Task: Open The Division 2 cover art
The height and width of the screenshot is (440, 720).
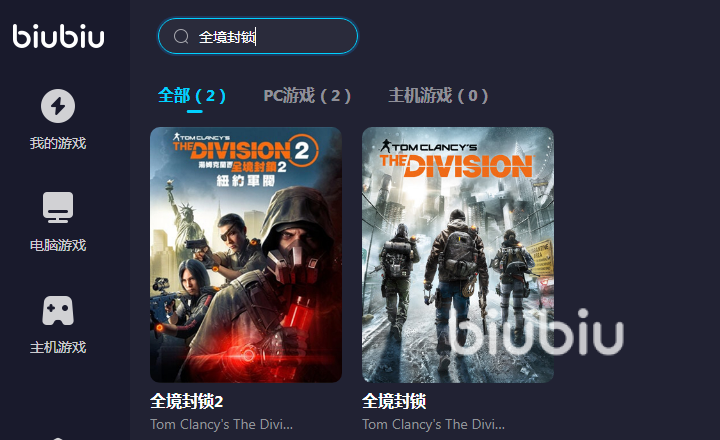Action: 246,255
